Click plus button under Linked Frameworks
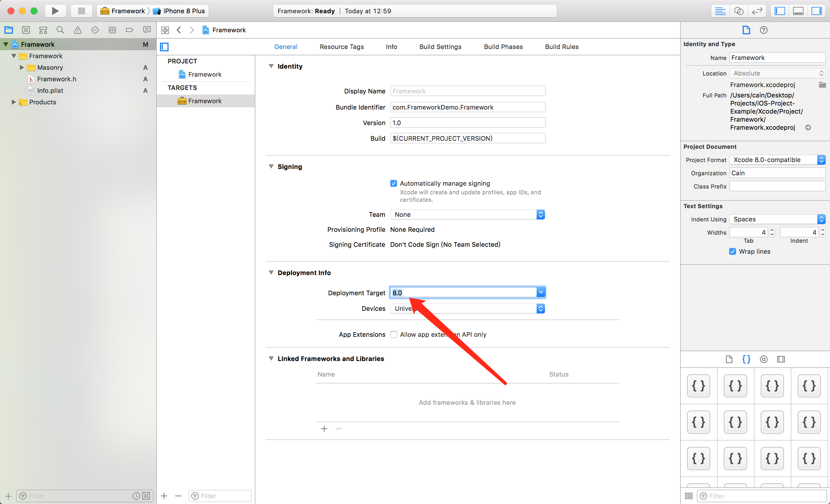Image resolution: width=830 pixels, height=504 pixels. [x=324, y=428]
